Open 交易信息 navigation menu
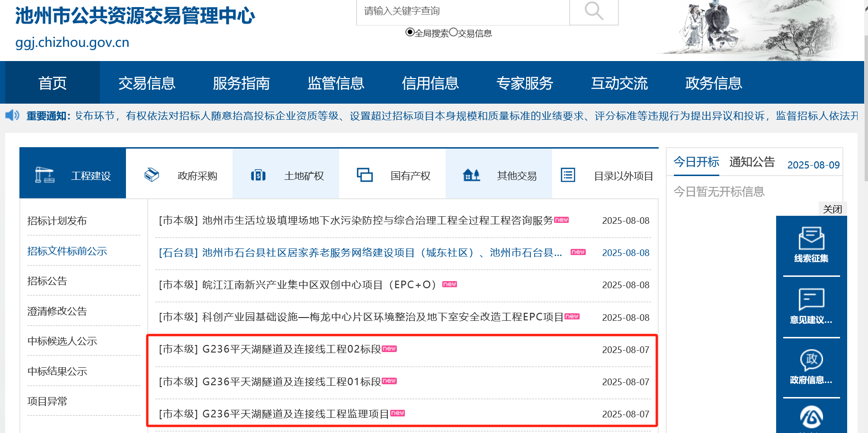The image size is (868, 433). 147,83
